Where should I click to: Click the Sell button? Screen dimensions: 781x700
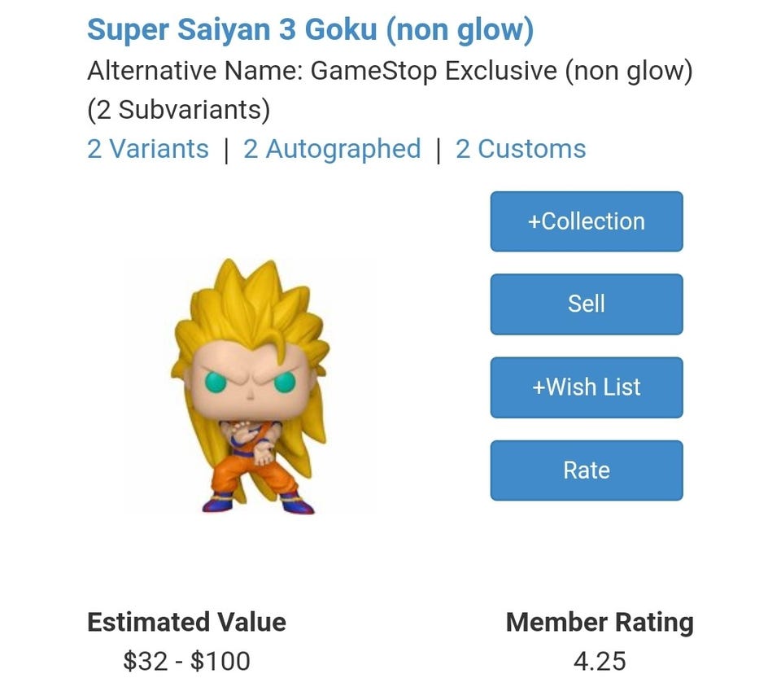click(586, 304)
